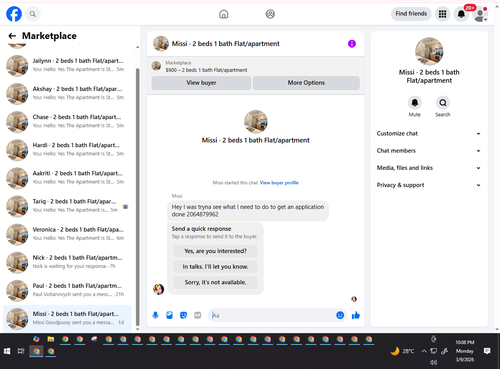Click the chat header title Missi - 2 beds
Image resolution: width=500 pixels, height=369 pixels.
pyautogui.click(x=225, y=44)
